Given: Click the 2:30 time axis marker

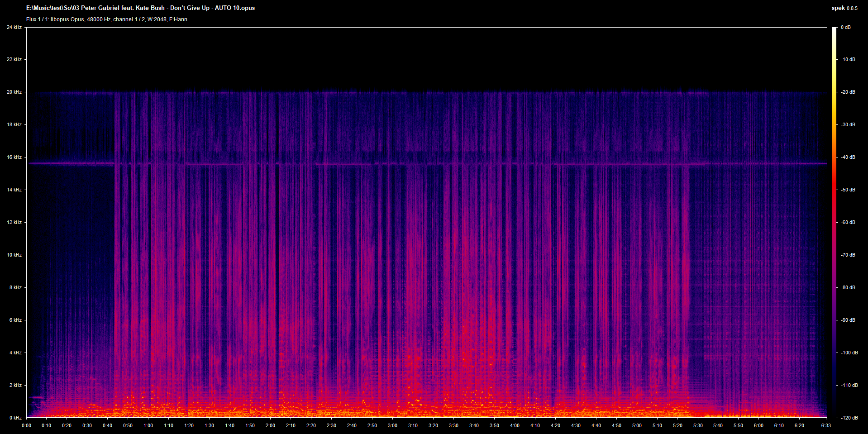Looking at the screenshot, I should pos(331,425).
